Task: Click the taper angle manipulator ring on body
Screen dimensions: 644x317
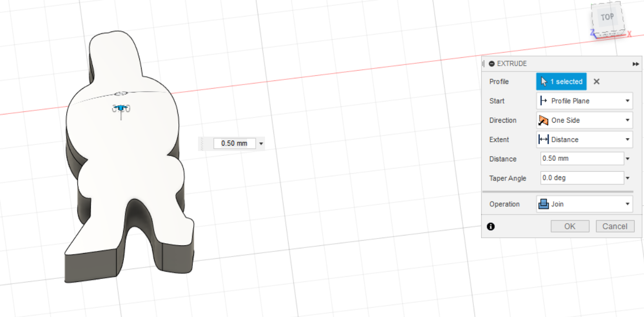Action: tap(121, 93)
